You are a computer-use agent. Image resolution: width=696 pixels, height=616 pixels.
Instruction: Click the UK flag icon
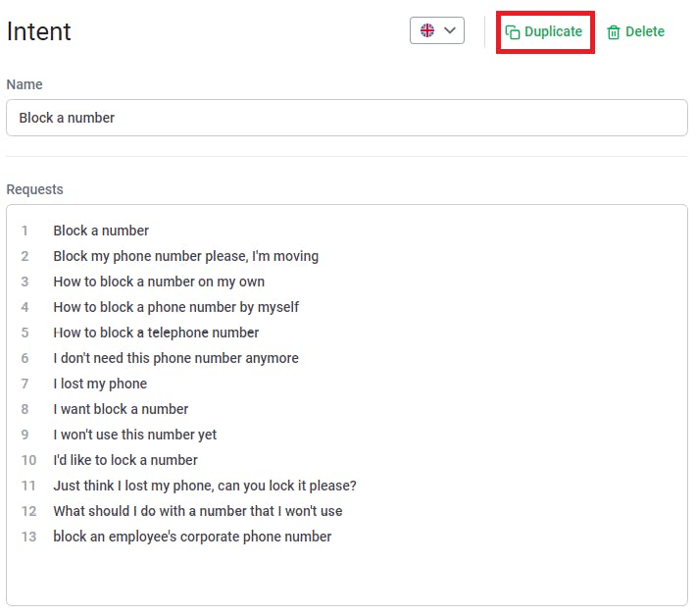[x=427, y=30]
